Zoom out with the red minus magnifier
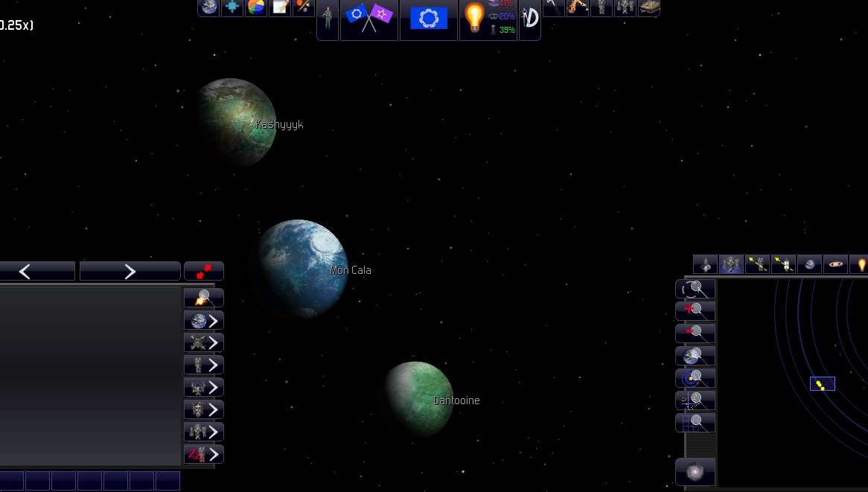The width and height of the screenshot is (868, 492). pos(695,333)
